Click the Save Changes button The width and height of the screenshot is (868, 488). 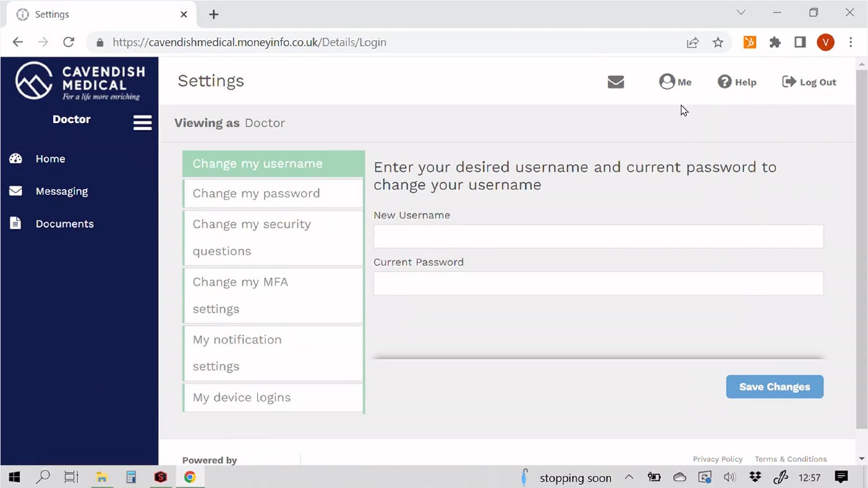coord(774,387)
